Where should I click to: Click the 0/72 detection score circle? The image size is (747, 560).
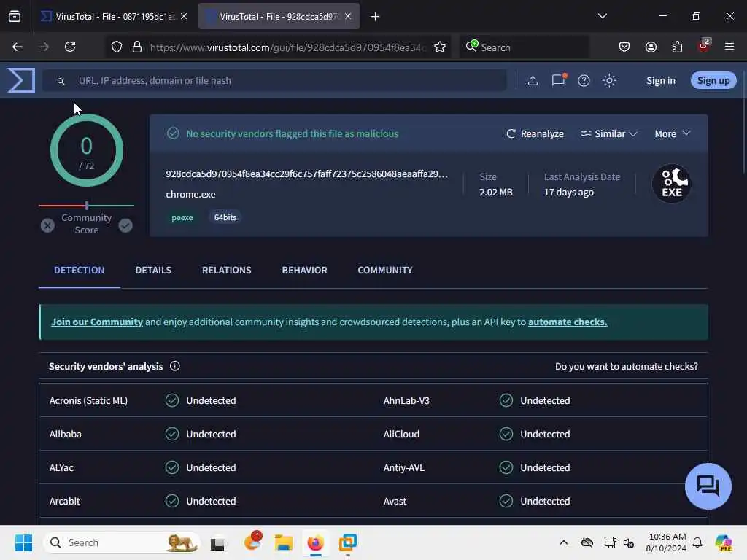pyautogui.click(x=87, y=150)
